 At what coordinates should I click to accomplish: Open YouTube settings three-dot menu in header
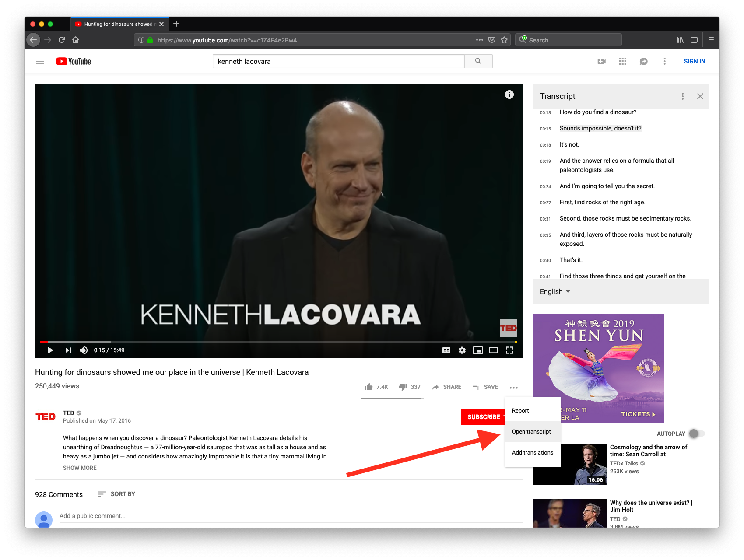coord(664,61)
